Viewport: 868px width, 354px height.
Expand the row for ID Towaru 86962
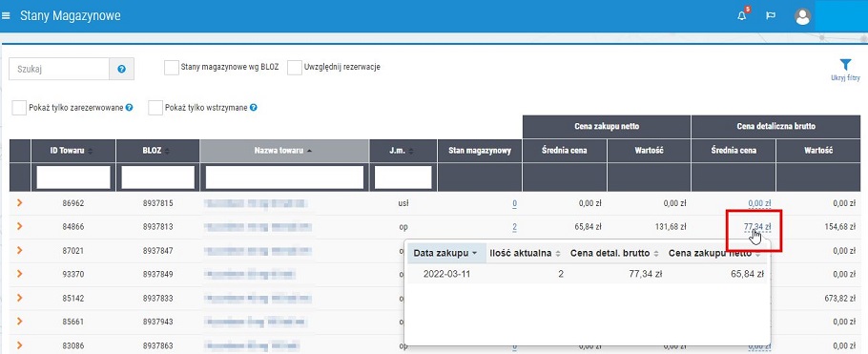pyautogui.click(x=20, y=203)
